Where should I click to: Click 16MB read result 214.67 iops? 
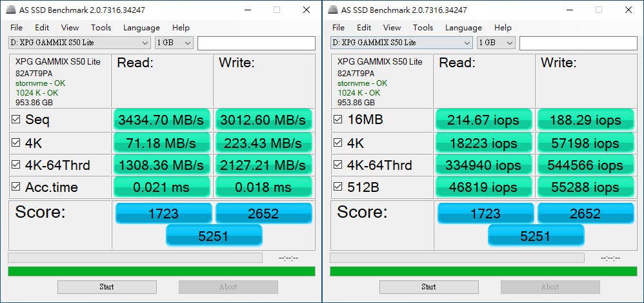[483, 120]
